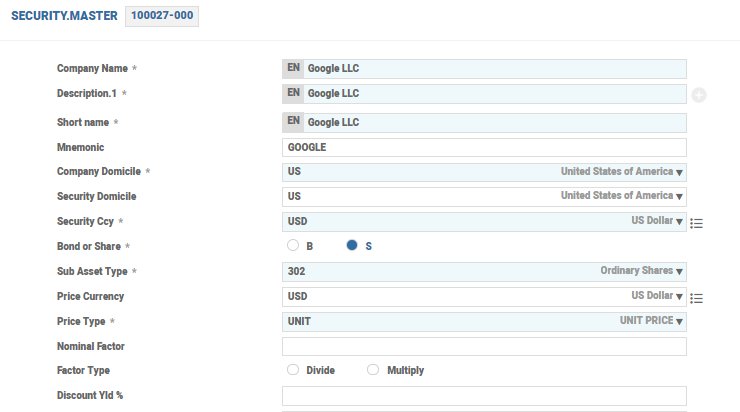Click the SECURITY.MASTER title

click(64, 17)
